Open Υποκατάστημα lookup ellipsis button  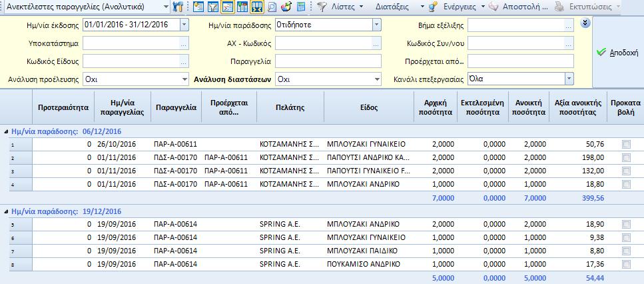183,43
